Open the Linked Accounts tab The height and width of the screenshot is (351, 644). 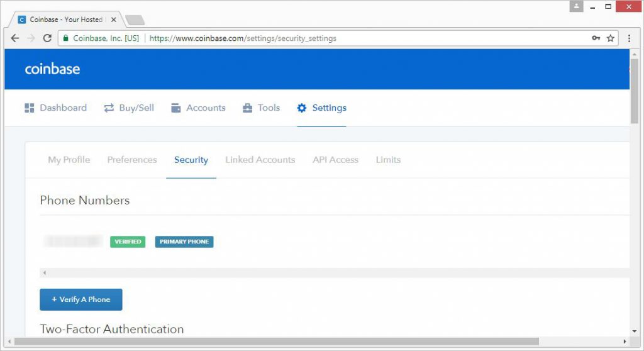(x=260, y=160)
